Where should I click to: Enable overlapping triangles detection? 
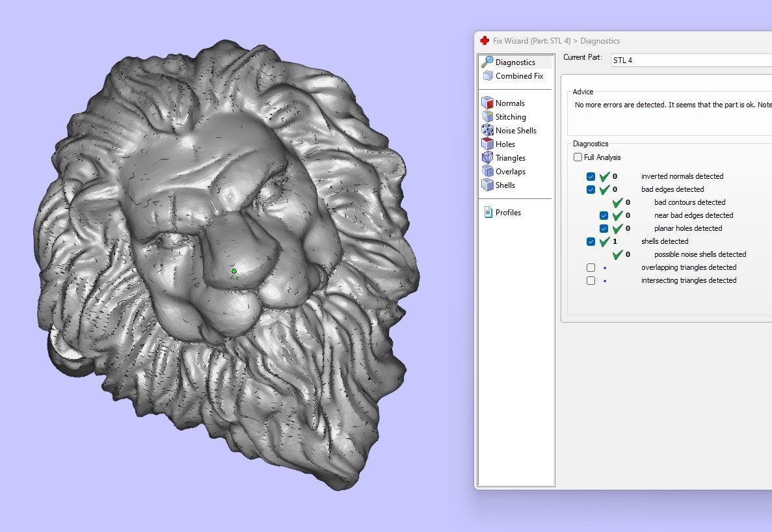point(591,268)
